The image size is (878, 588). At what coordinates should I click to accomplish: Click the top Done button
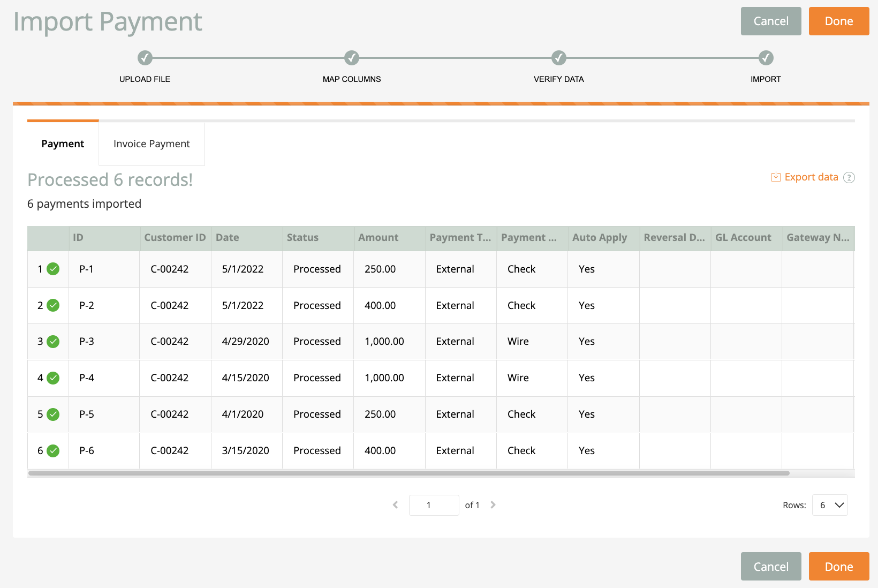tap(839, 21)
